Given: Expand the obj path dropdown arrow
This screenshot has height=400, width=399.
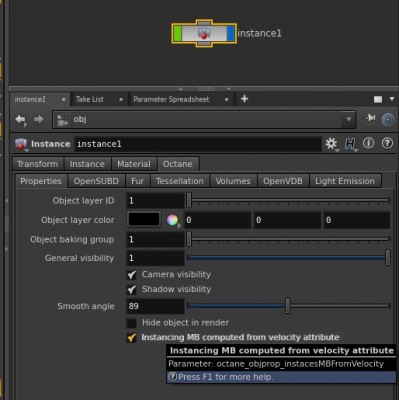Looking at the screenshot, I should click(x=349, y=119).
